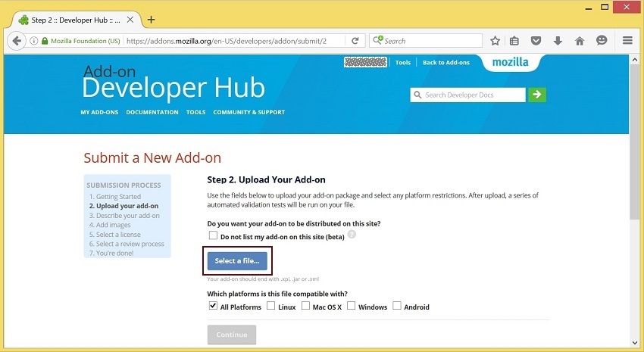Click '3. Describe your add-on' step

click(x=124, y=216)
